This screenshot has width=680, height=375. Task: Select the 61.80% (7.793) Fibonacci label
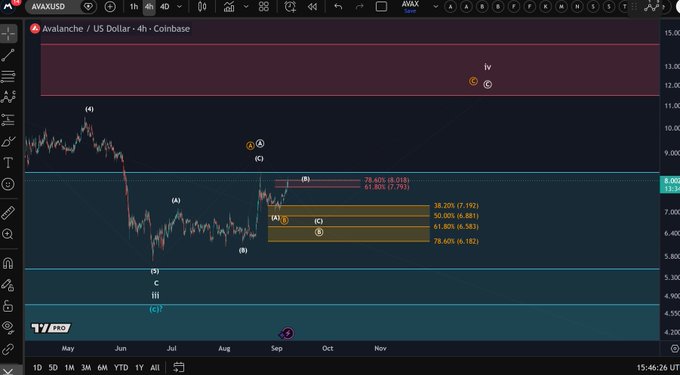[x=386, y=187]
